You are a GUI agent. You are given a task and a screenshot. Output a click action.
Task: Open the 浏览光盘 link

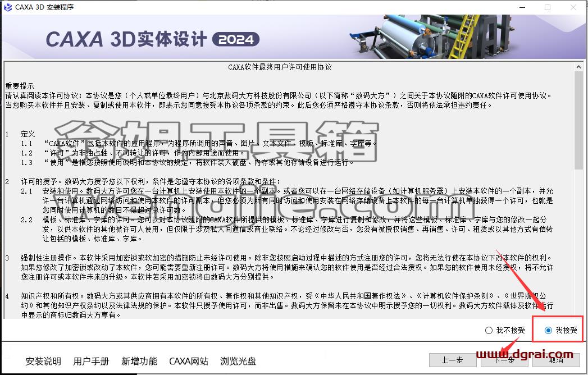point(238,361)
